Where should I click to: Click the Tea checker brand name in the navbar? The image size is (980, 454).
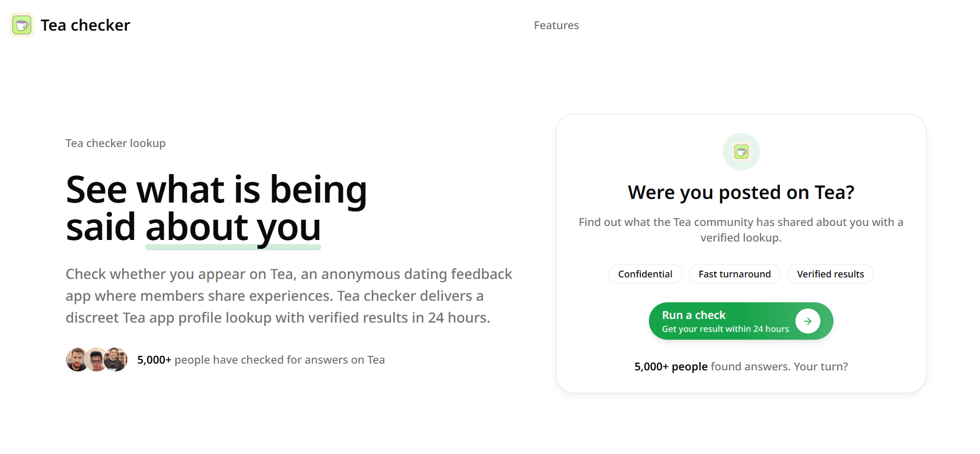(x=85, y=25)
